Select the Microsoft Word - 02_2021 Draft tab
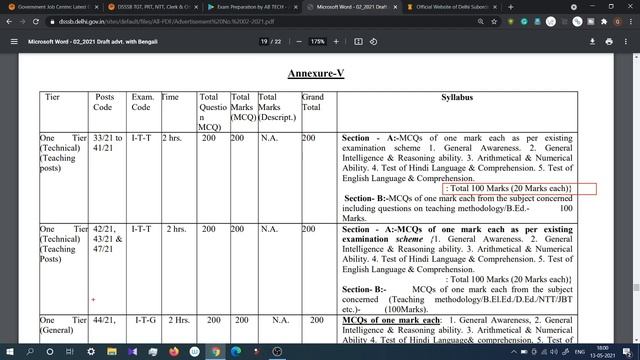 351,7
